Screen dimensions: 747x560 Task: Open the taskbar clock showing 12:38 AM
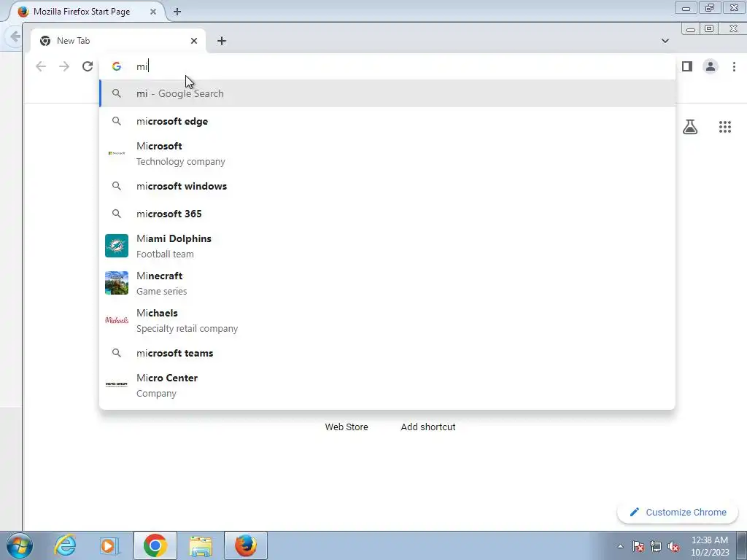[710, 546]
